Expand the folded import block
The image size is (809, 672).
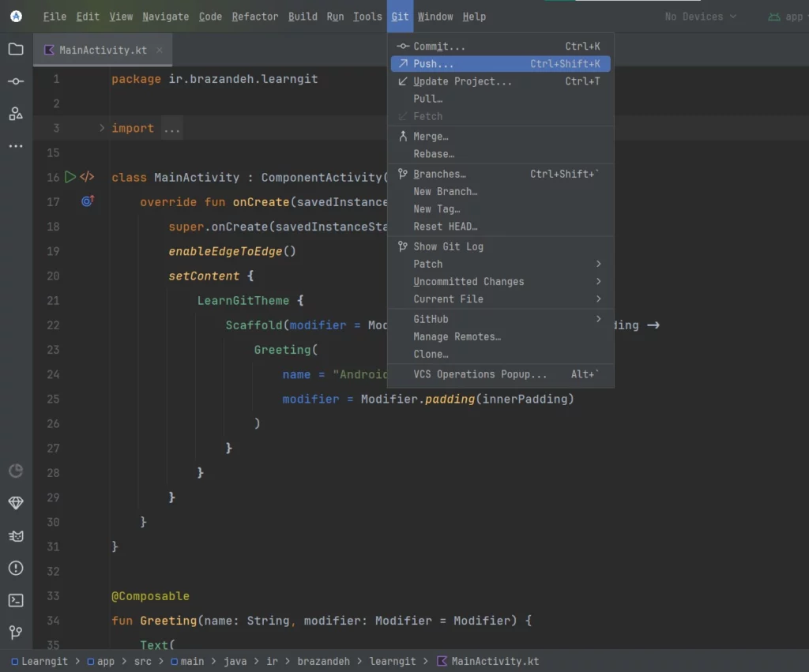click(102, 128)
